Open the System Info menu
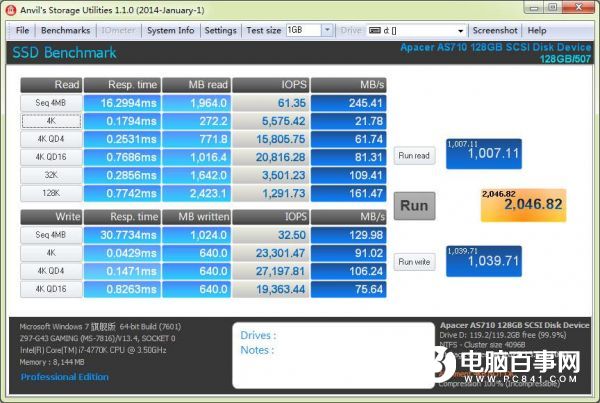The height and width of the screenshot is (403, 600). (171, 30)
